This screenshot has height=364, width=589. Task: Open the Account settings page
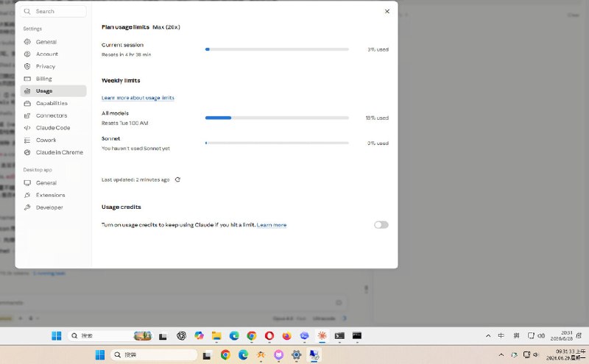(53, 54)
